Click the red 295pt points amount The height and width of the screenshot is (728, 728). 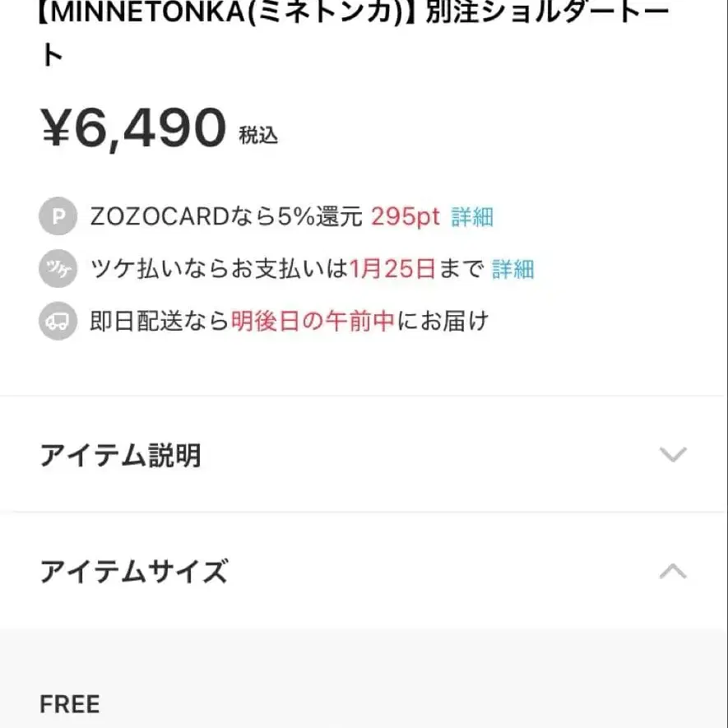(x=402, y=216)
